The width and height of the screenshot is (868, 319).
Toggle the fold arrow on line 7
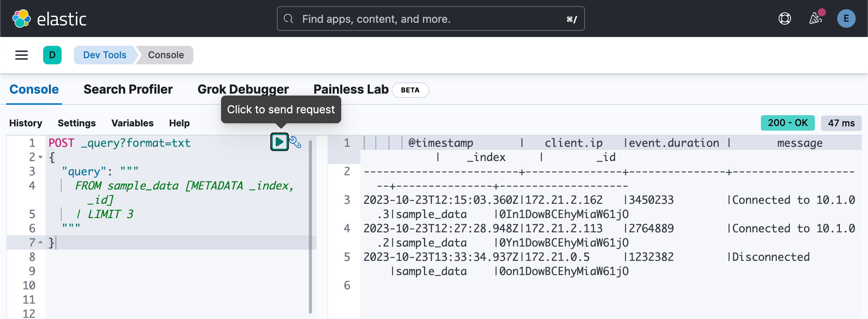pos(40,243)
